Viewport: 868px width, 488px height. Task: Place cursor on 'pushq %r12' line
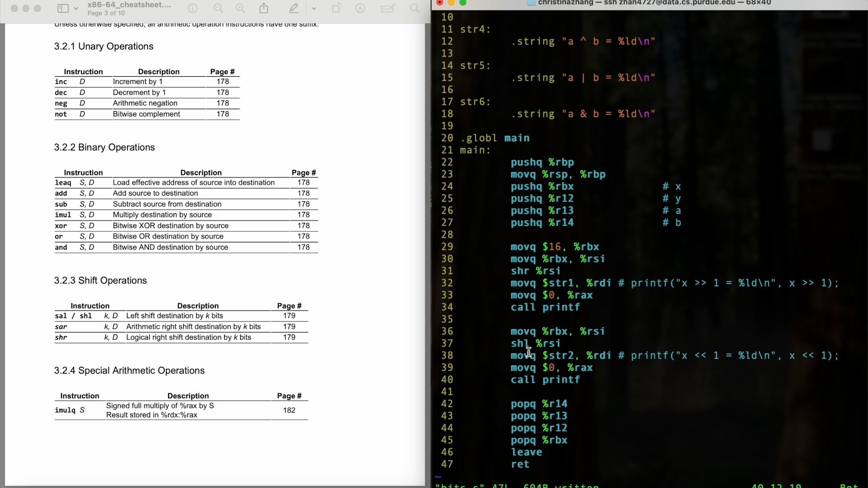[542, 198]
